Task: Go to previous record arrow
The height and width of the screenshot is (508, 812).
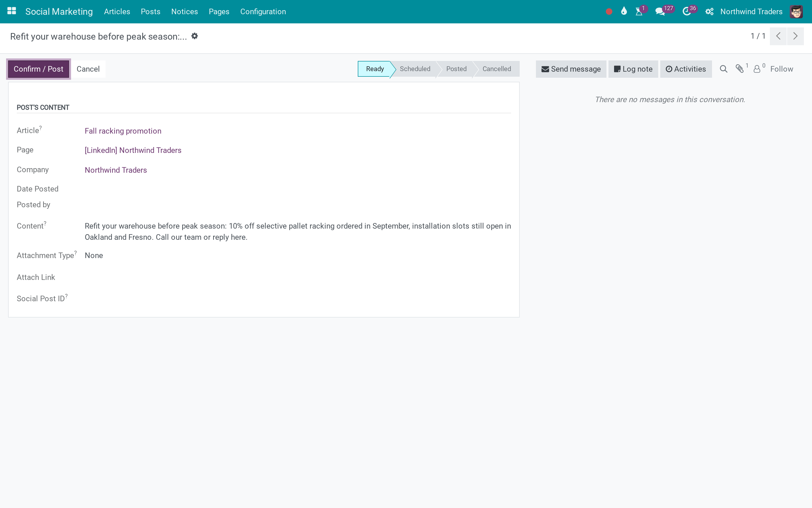Action: [x=778, y=36]
